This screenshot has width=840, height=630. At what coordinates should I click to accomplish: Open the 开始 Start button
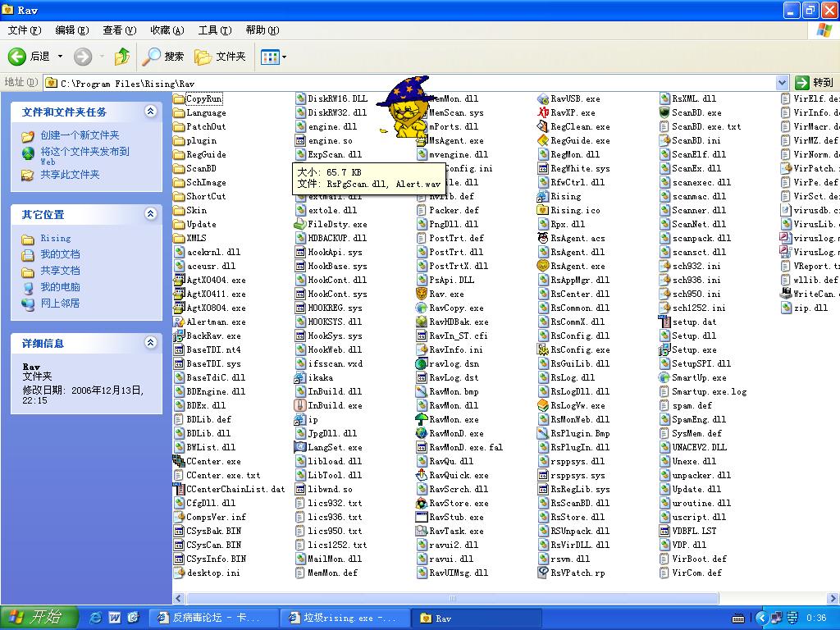click(x=39, y=618)
